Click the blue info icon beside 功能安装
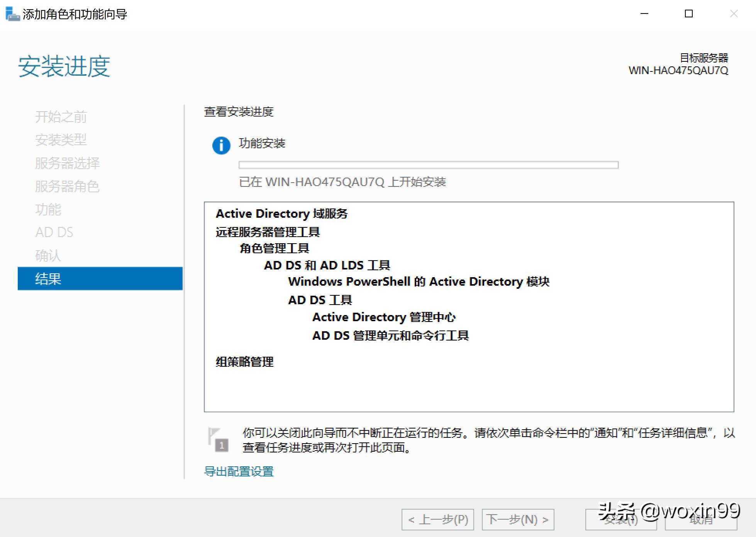This screenshot has width=756, height=537. point(220,146)
